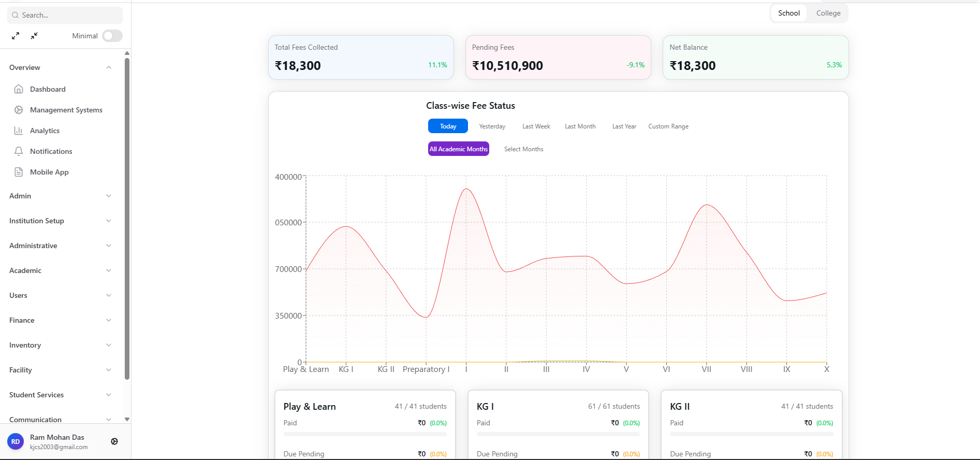Click the sidebar Search field
The height and width of the screenshot is (460, 980).
tap(65, 16)
